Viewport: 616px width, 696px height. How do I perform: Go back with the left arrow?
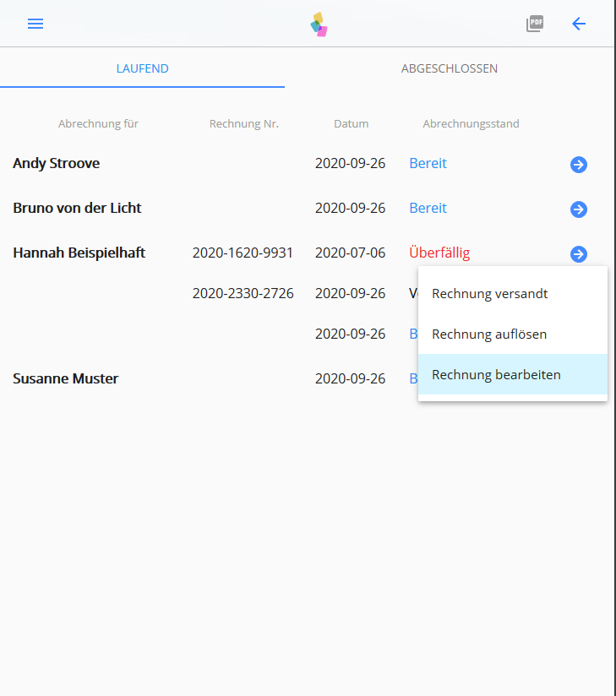click(579, 24)
